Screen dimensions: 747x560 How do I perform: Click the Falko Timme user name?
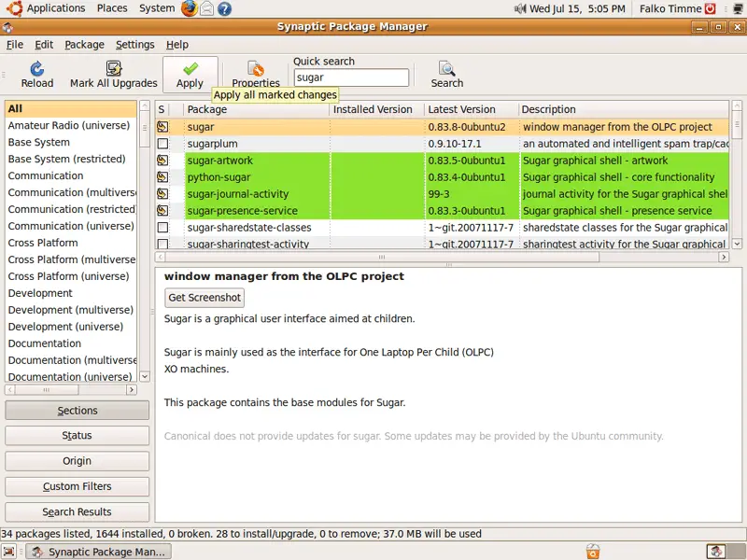[x=670, y=8]
